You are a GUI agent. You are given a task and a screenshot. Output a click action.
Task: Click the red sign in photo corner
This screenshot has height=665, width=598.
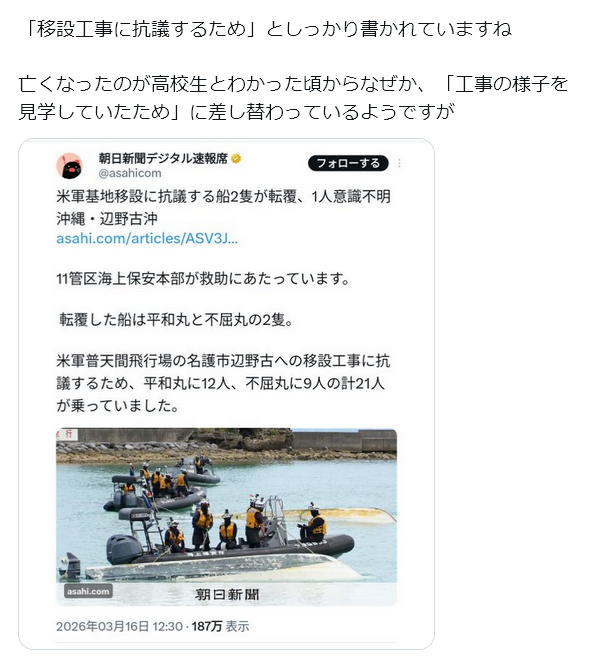pos(67,433)
